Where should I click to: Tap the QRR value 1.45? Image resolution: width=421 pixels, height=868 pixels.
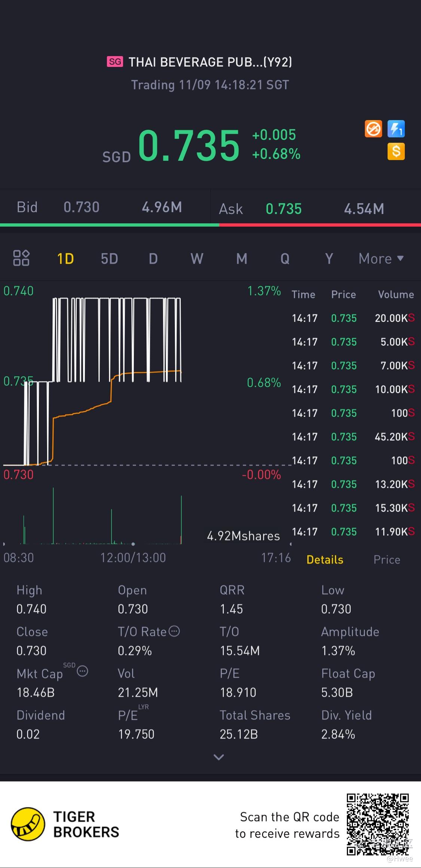tap(231, 609)
